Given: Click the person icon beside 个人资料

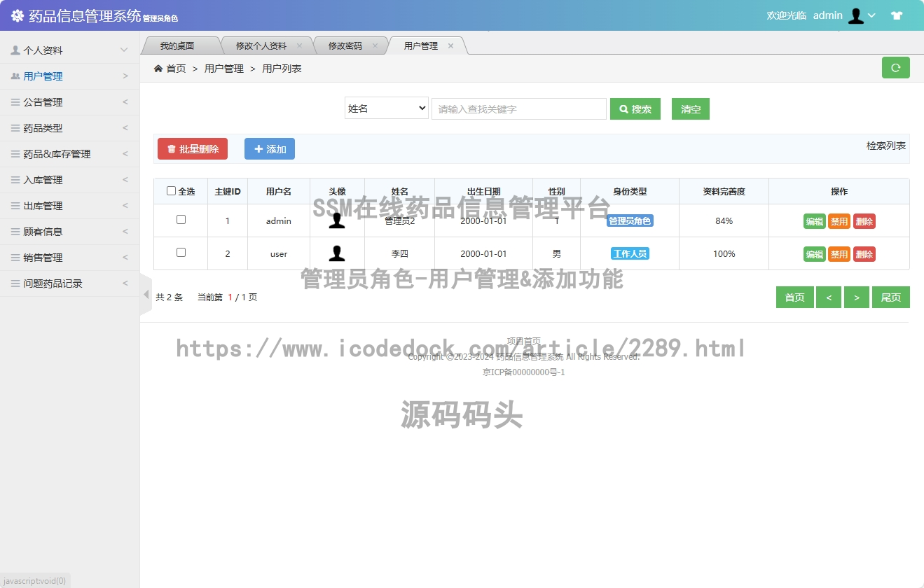Looking at the screenshot, I should click(x=15, y=50).
